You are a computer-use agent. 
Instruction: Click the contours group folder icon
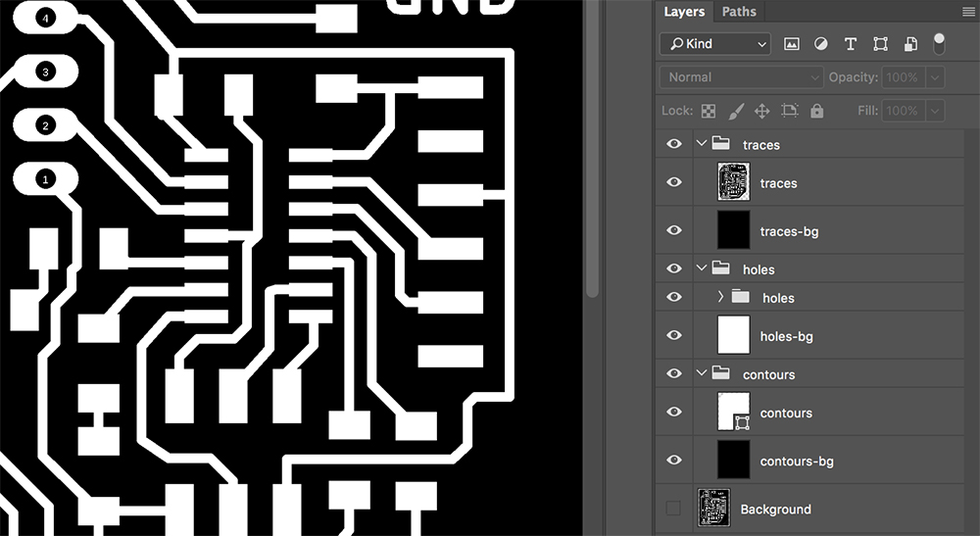click(x=720, y=373)
